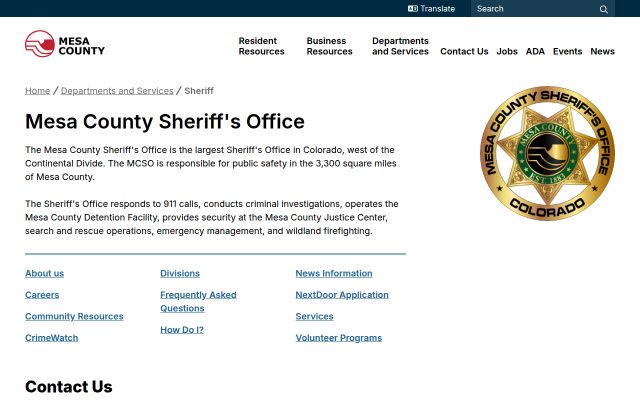Open the Community Resources link
The image size is (640, 400).
coord(74,316)
